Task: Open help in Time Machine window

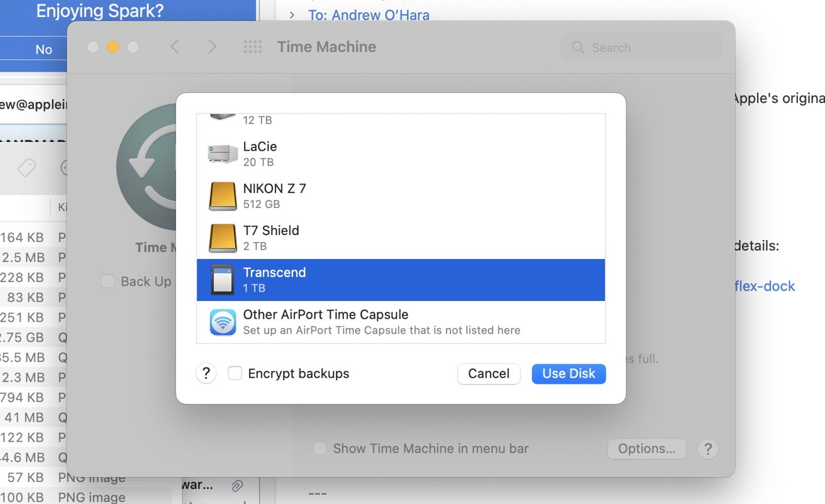Action: coord(708,449)
